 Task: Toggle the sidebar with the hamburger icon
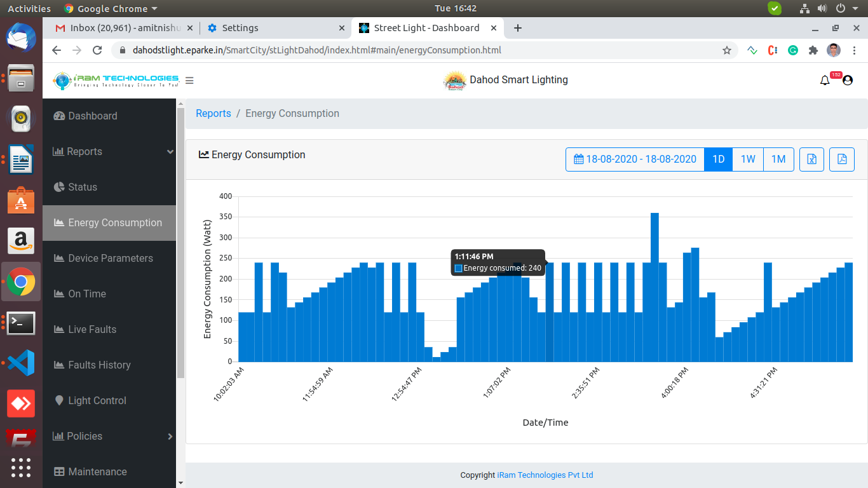point(189,81)
